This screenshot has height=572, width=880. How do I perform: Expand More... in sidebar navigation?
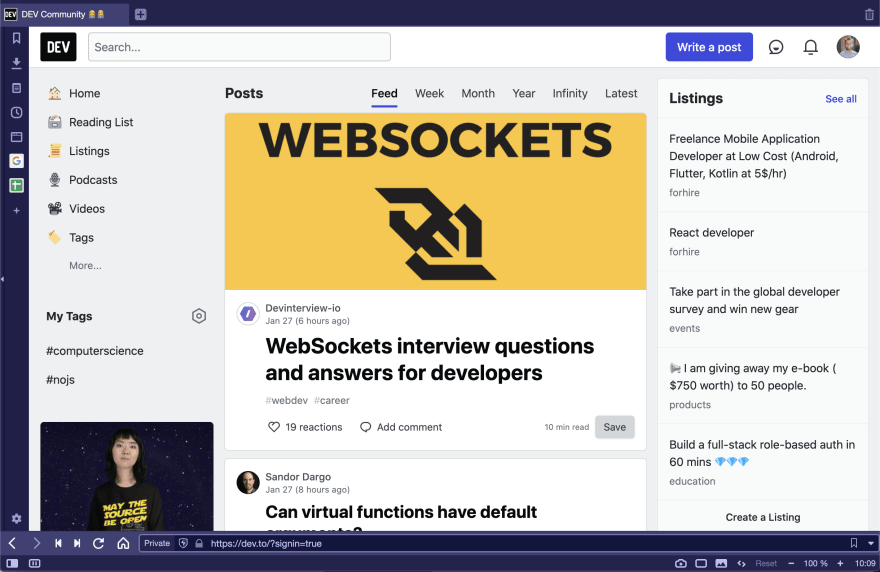pos(85,266)
